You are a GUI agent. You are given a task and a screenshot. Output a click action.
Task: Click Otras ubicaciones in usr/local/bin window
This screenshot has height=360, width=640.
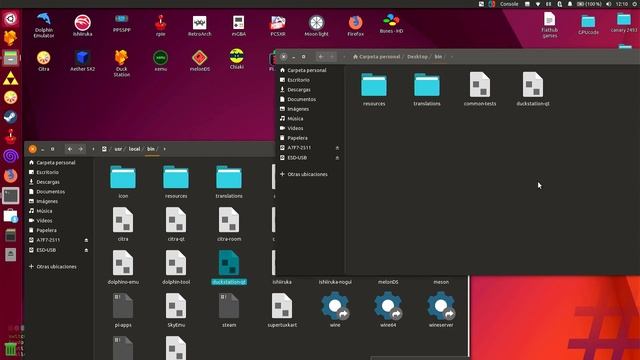pyautogui.click(x=56, y=267)
